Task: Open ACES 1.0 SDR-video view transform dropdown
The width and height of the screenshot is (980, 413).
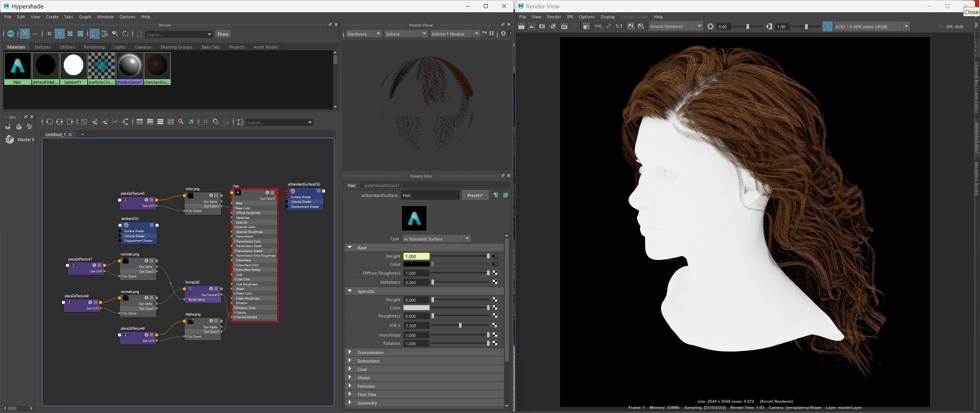Action: click(871, 26)
